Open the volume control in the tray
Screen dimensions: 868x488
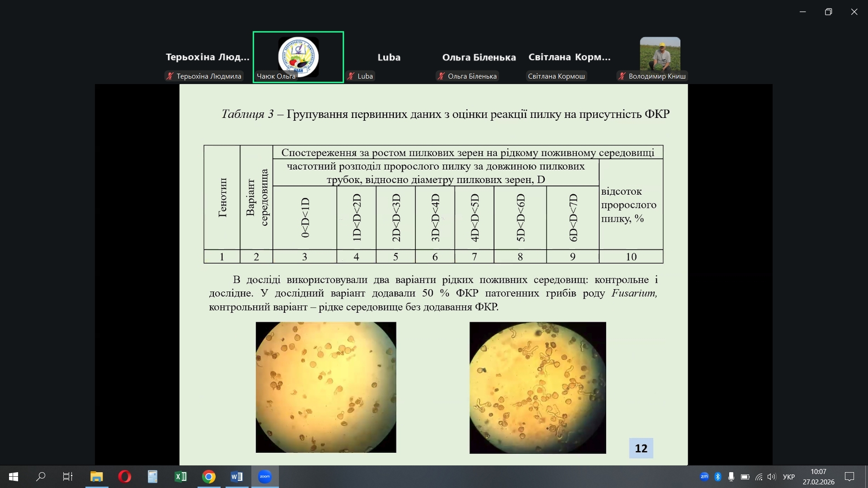pyautogui.click(x=771, y=477)
